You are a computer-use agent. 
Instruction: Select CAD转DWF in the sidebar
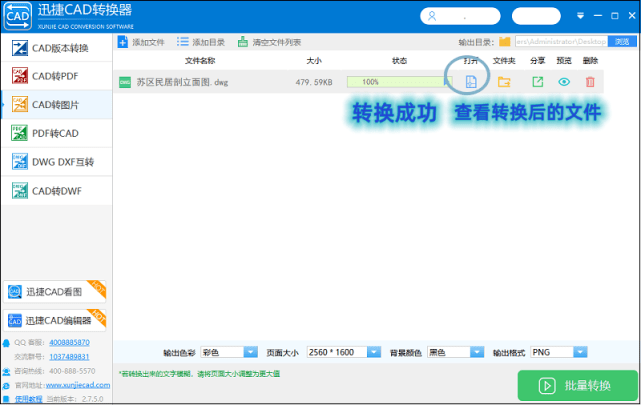point(56,191)
